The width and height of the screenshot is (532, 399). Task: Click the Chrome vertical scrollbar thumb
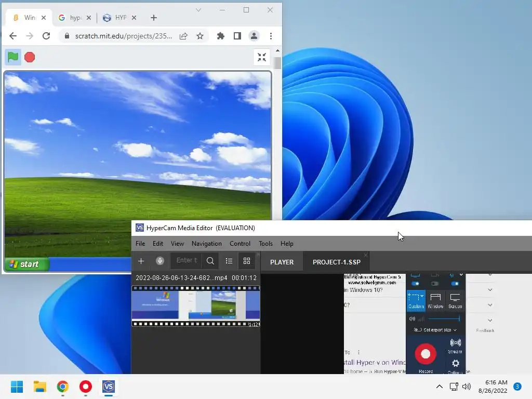click(277, 63)
